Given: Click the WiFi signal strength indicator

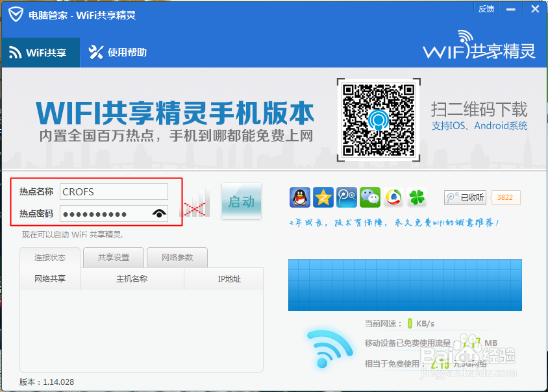Looking at the screenshot, I should (195, 202).
